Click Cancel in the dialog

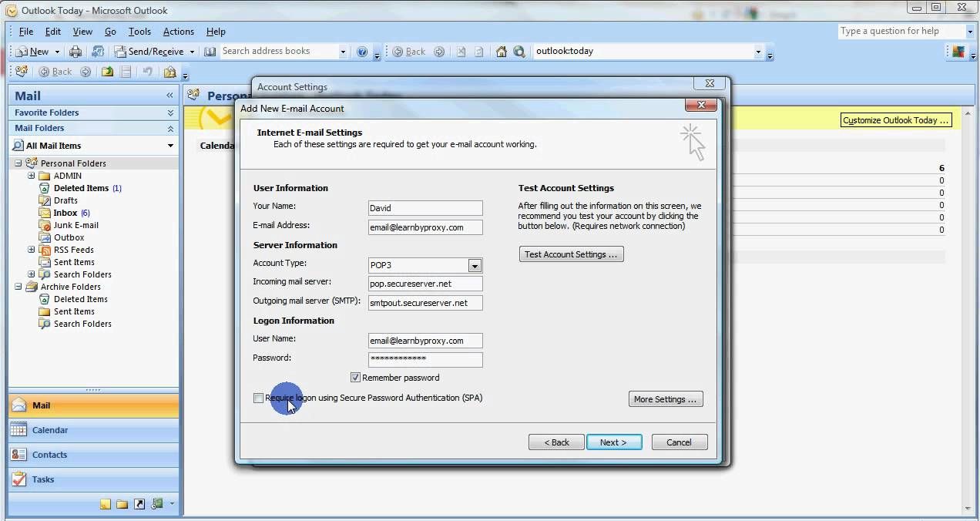pyautogui.click(x=679, y=442)
